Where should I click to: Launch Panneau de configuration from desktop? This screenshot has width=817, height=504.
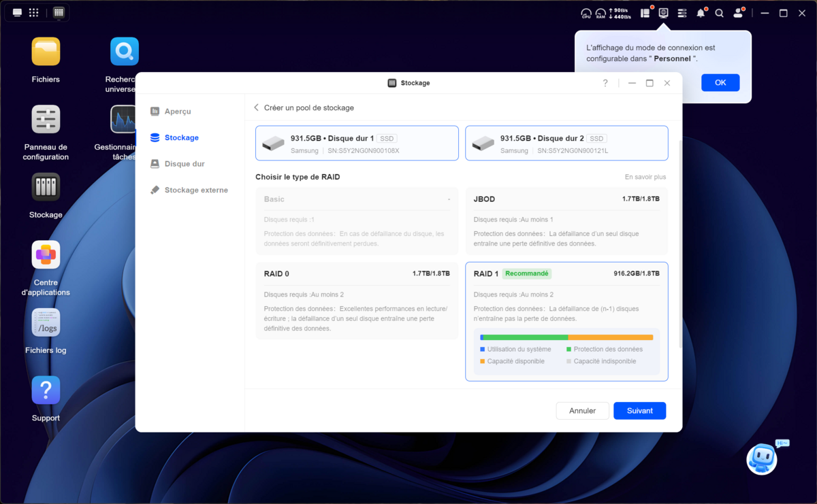point(46,120)
